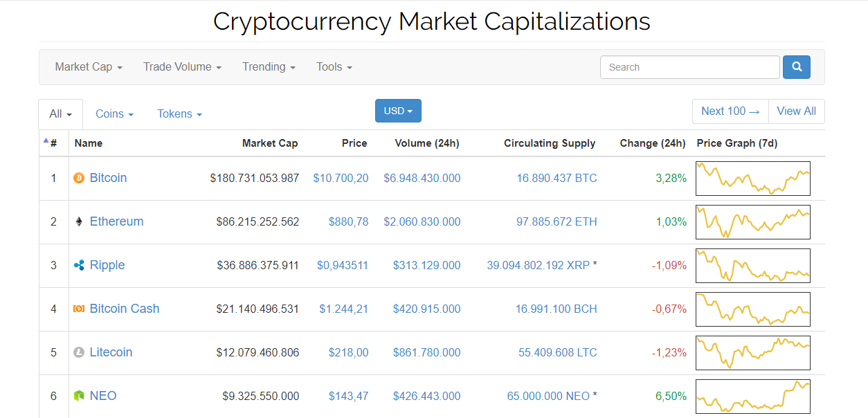Viewport: 868px width, 418px height.
Task: Open Ripple's 7-day price graph
Action: point(753,266)
